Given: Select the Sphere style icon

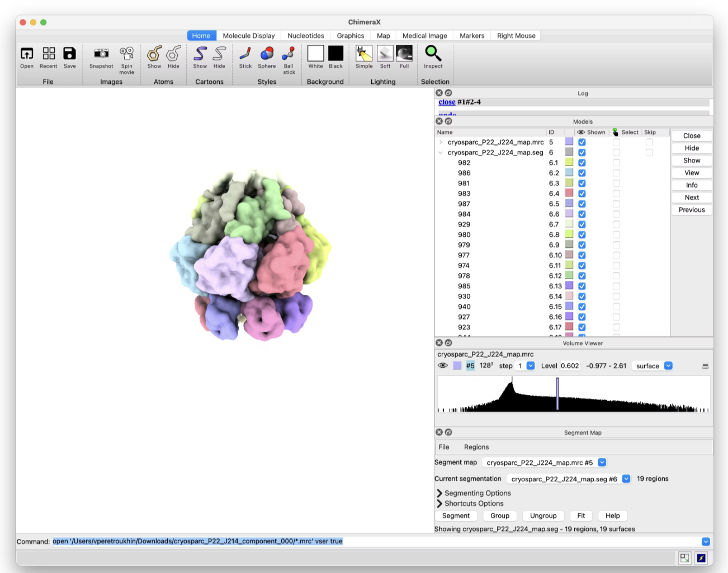Looking at the screenshot, I should tap(267, 54).
